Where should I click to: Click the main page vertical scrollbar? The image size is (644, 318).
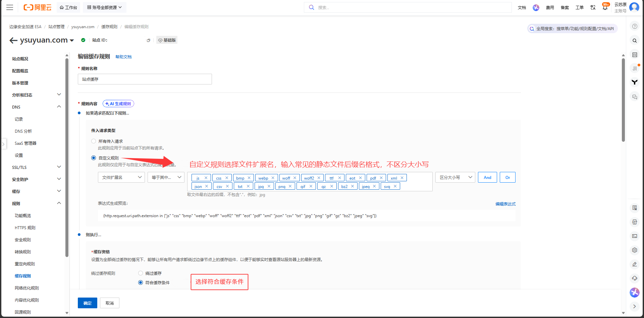click(623, 101)
